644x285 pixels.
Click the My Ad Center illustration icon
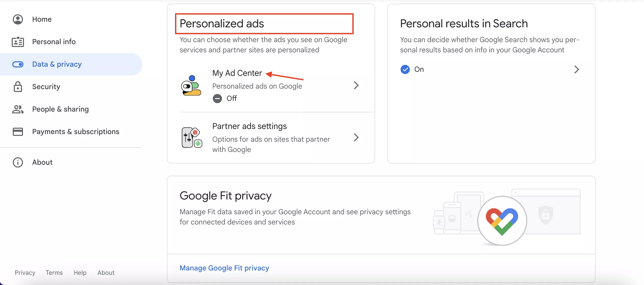click(191, 86)
